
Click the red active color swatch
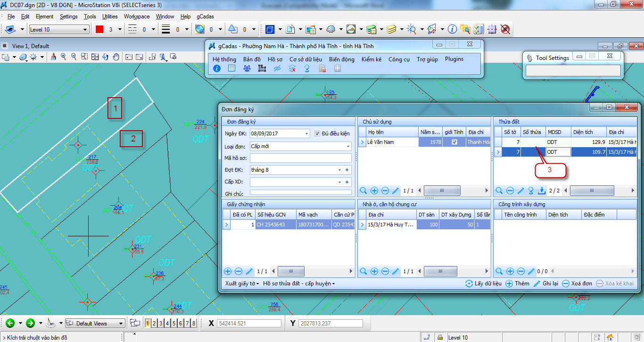coord(99,29)
